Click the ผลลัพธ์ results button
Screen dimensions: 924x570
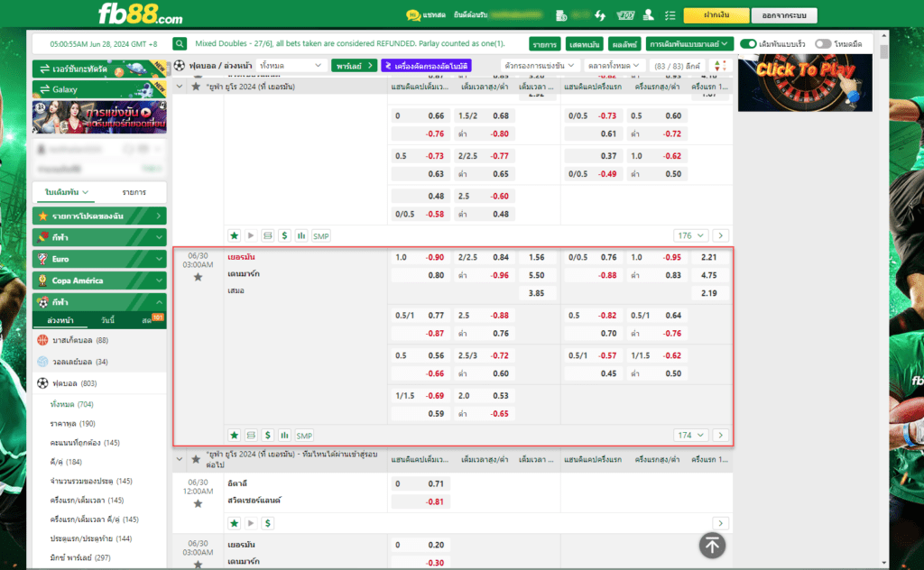click(624, 44)
